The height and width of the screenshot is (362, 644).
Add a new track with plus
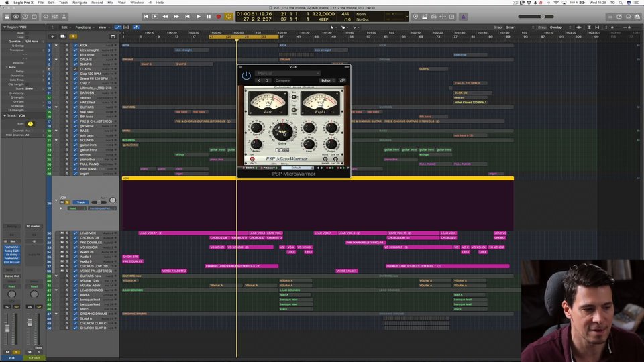[52, 36]
